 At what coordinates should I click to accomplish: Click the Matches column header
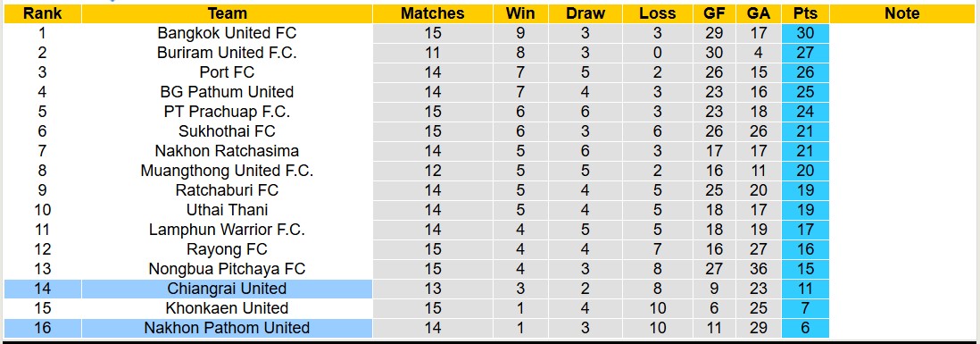pyautogui.click(x=433, y=13)
